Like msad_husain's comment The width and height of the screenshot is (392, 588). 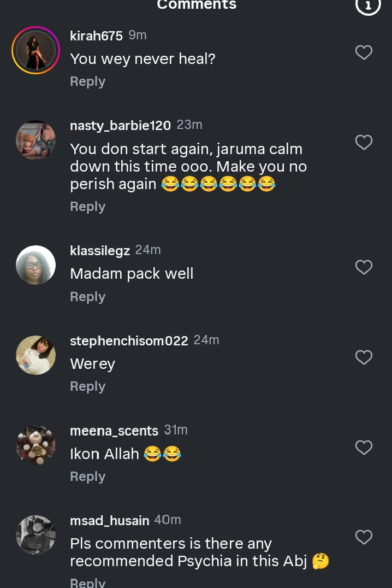click(364, 537)
